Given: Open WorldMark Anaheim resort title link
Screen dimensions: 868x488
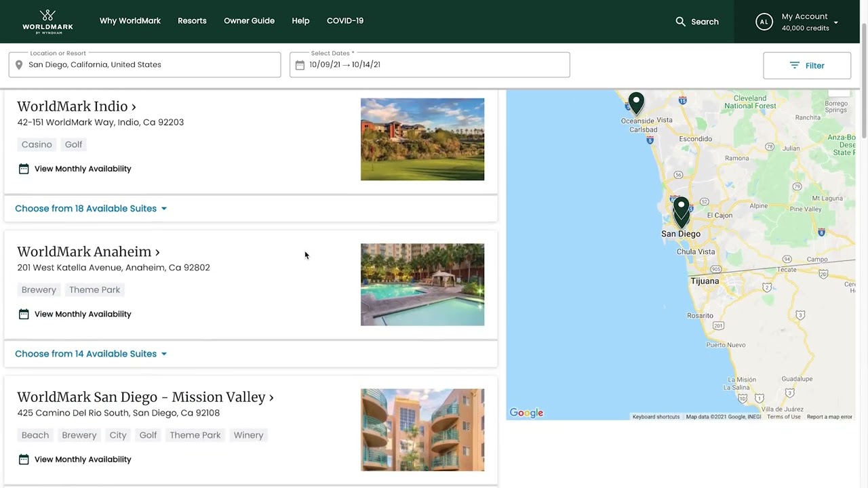Looking at the screenshot, I should (89, 251).
